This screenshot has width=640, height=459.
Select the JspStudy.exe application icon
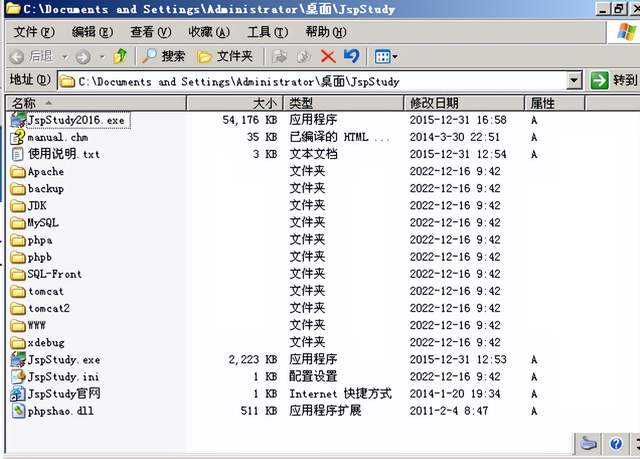click(18, 359)
